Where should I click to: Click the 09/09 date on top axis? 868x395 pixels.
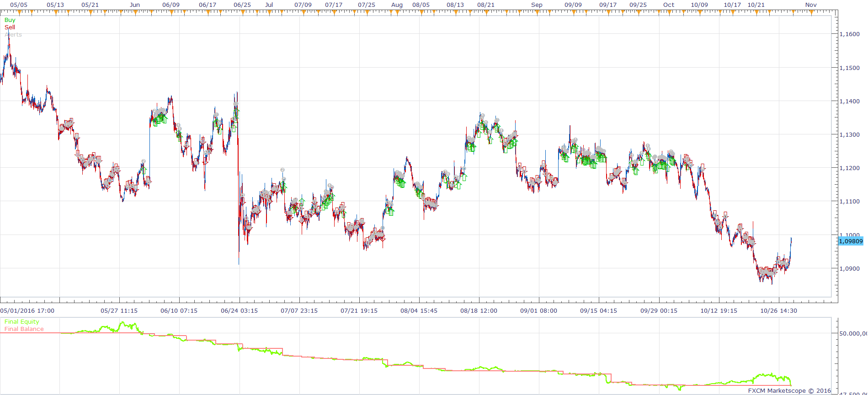click(573, 5)
